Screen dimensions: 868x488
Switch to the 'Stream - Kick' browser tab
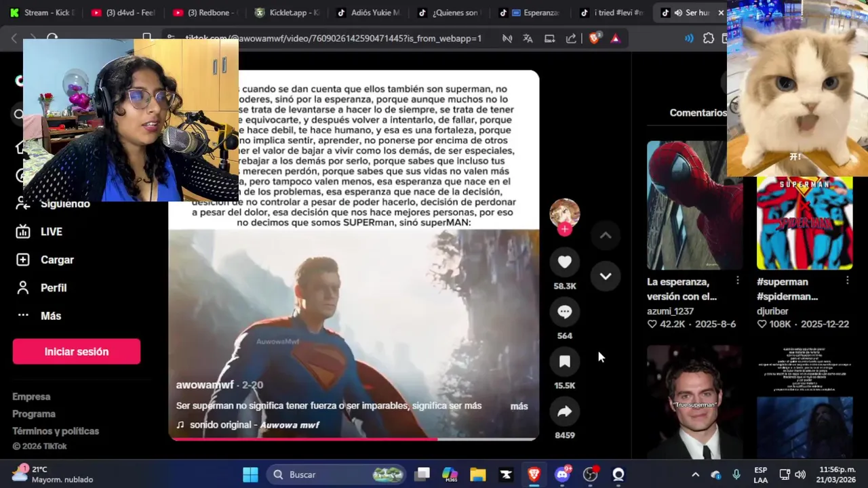(x=43, y=12)
